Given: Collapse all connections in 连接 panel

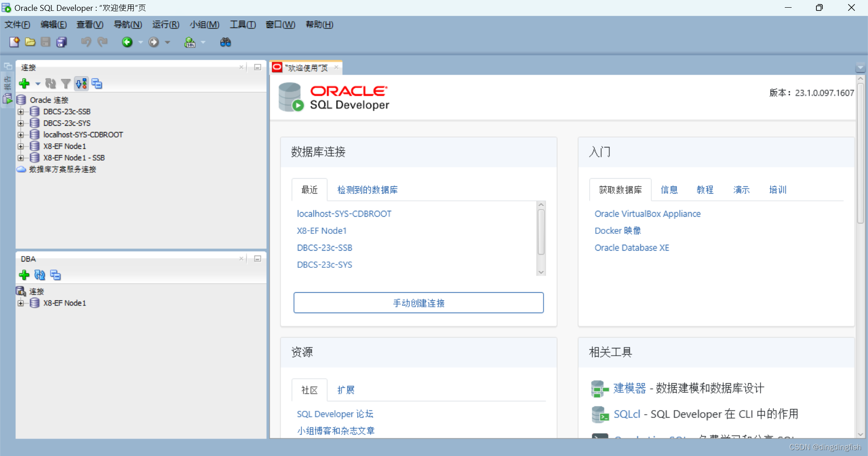Looking at the screenshot, I should point(97,84).
